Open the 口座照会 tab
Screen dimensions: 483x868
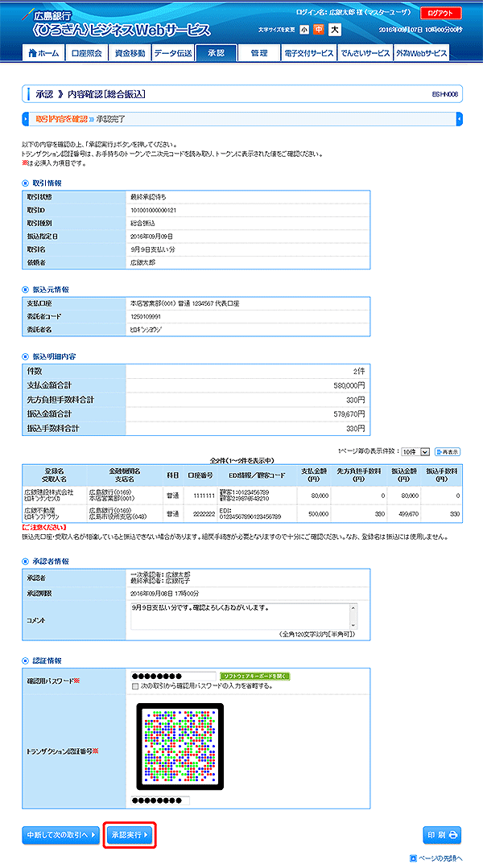pyautogui.click(x=86, y=53)
